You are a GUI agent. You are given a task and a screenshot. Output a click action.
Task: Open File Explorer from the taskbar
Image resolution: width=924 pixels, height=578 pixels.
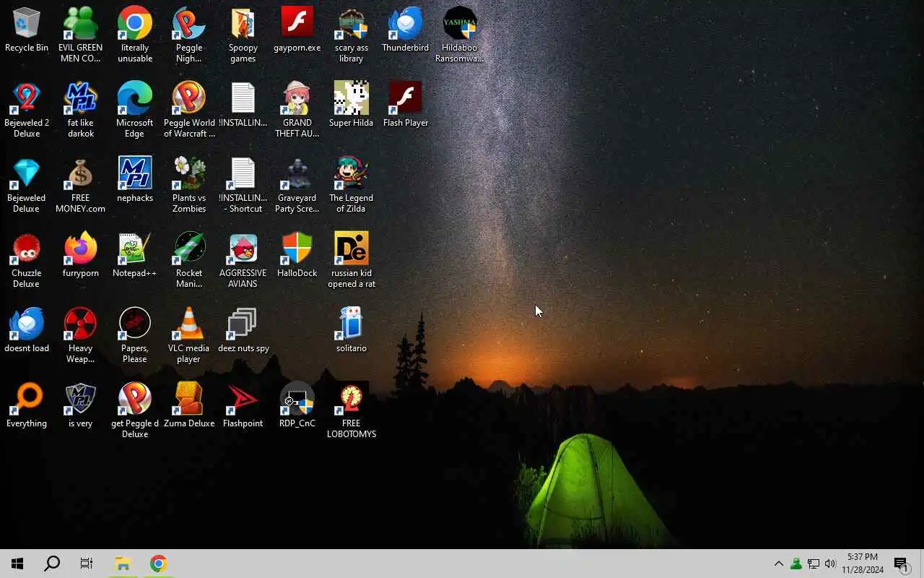(x=123, y=564)
